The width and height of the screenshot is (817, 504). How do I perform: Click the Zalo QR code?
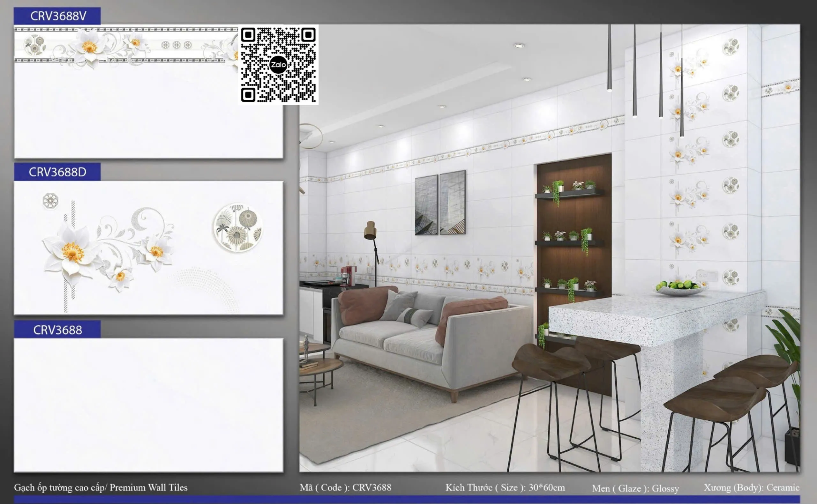coord(278,65)
